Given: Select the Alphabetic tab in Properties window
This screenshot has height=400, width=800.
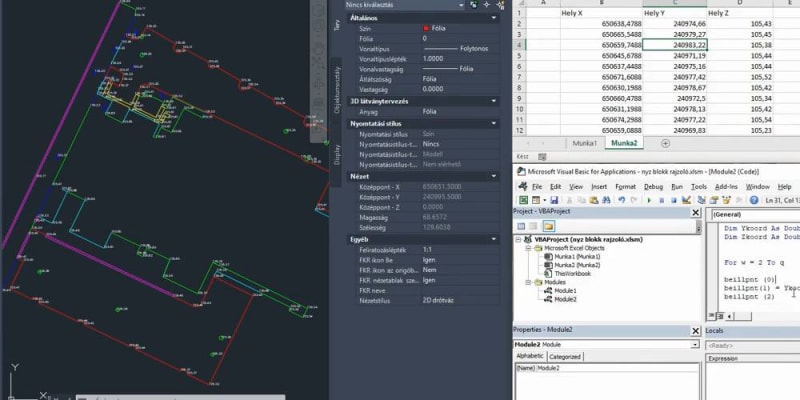Looking at the screenshot, I should click(530, 356).
